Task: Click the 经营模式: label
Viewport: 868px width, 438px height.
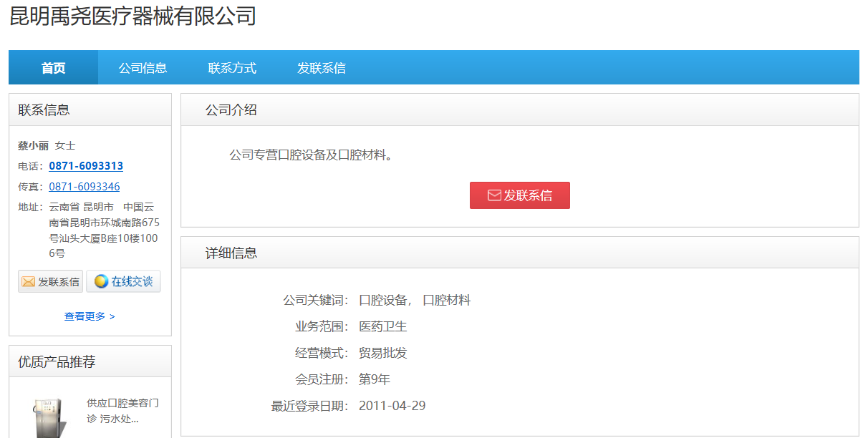Action: click(322, 354)
